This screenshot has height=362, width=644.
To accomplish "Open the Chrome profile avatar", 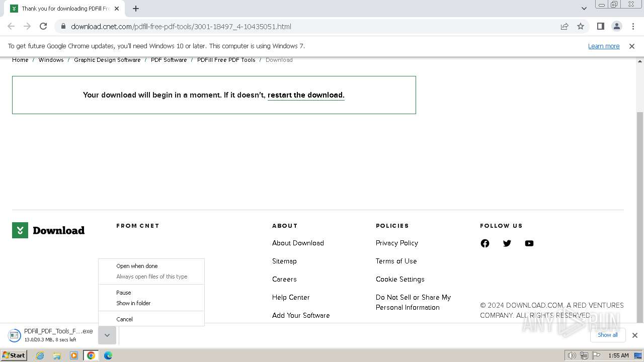I will (x=616, y=26).
